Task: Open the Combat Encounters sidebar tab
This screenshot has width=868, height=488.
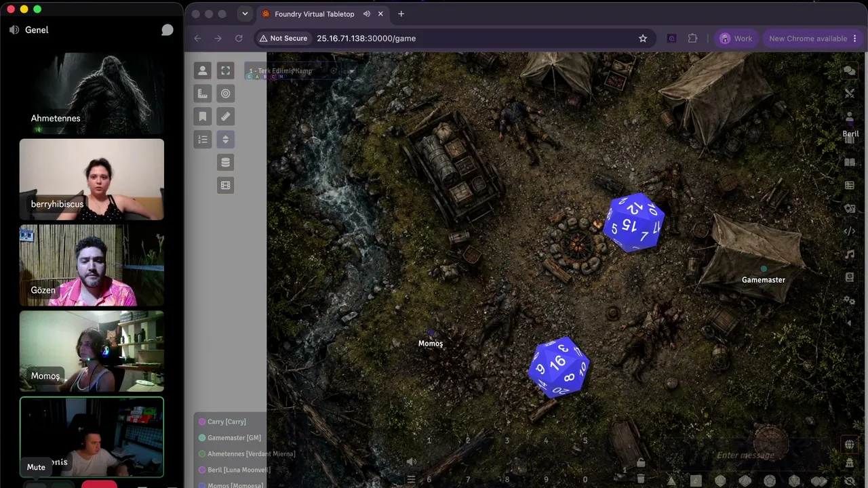Action: pos(849,94)
